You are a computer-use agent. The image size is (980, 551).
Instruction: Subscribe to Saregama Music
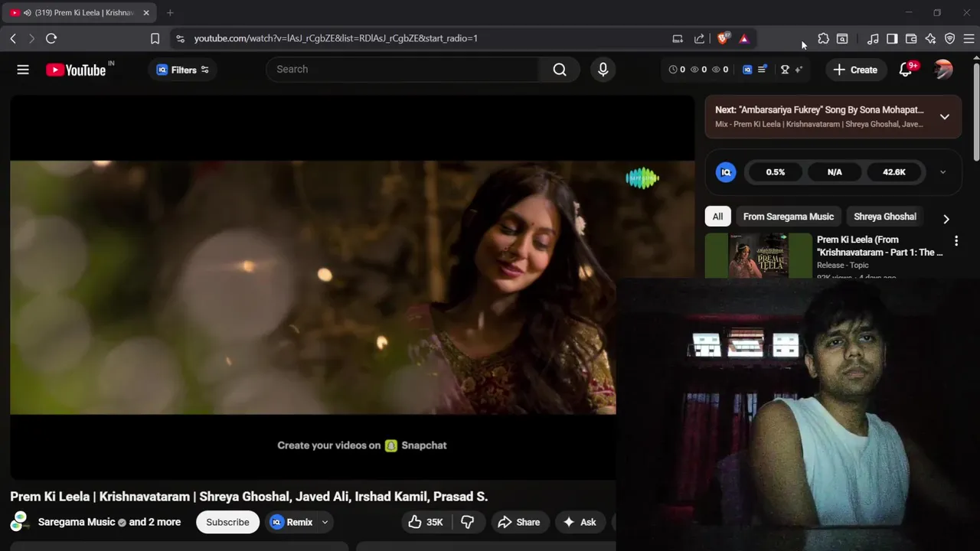pos(227,522)
